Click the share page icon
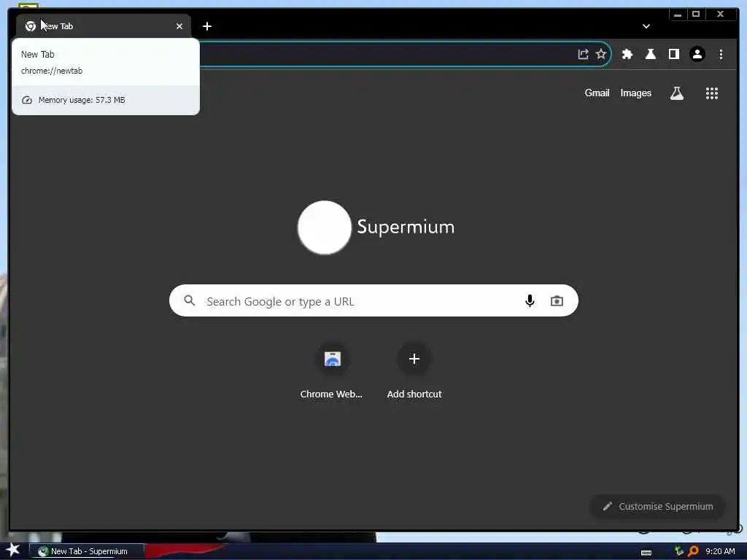Viewport: 747px width, 560px height. tap(583, 54)
